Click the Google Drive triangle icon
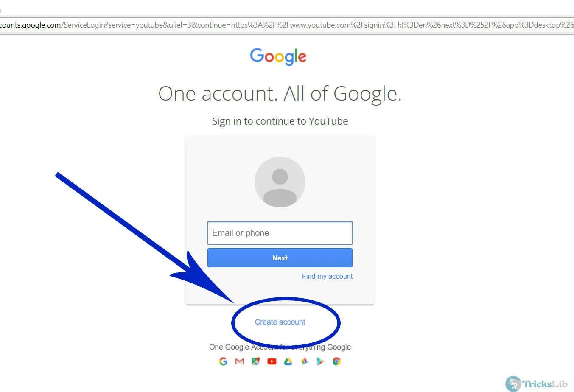 point(288,361)
